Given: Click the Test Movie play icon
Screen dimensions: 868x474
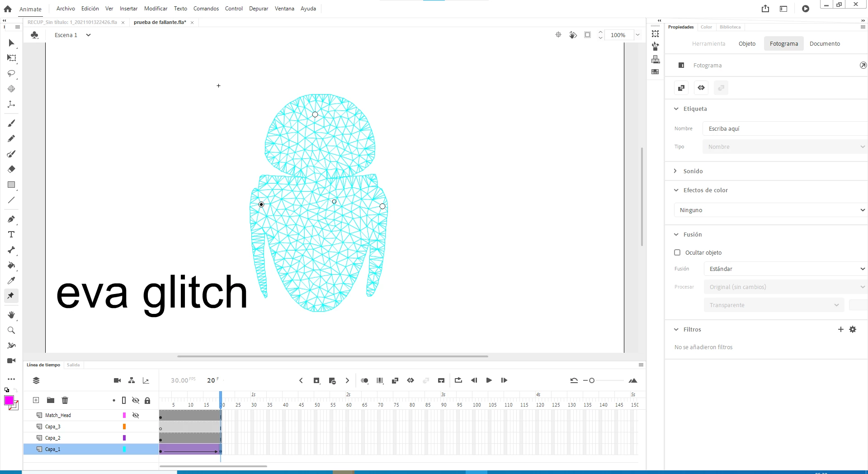Looking at the screenshot, I should pyautogui.click(x=806, y=9).
